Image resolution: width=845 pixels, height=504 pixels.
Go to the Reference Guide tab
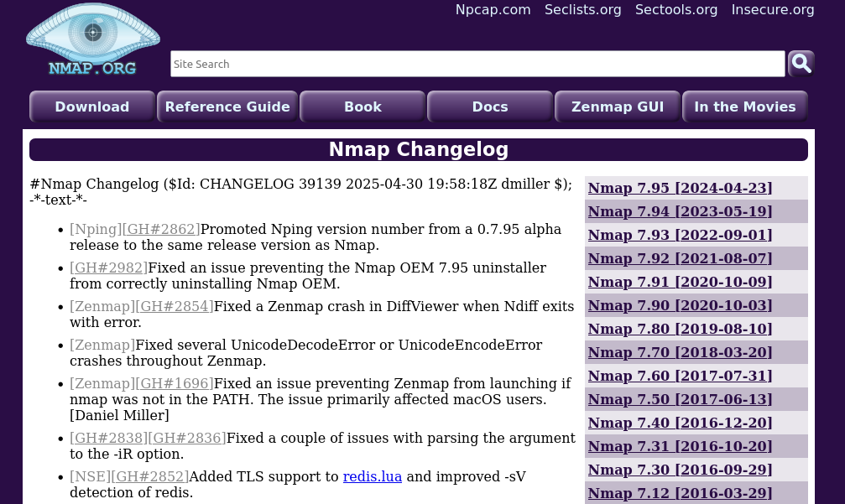(x=227, y=107)
